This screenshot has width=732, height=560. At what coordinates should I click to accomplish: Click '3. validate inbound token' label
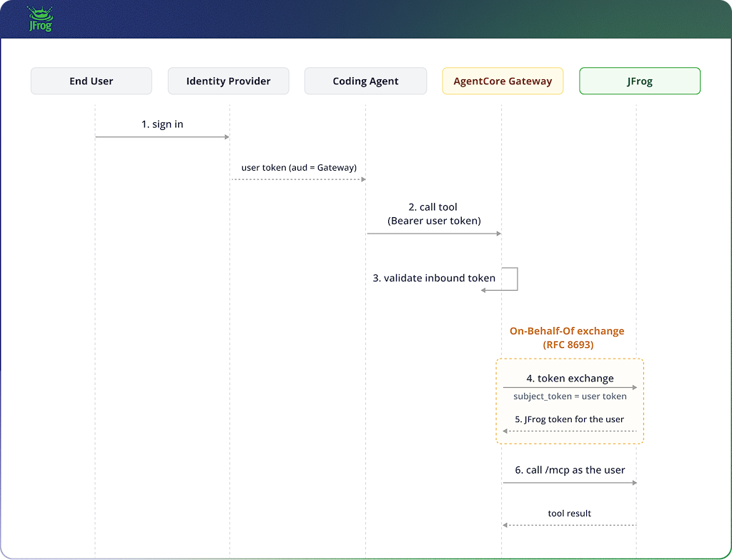tap(434, 278)
